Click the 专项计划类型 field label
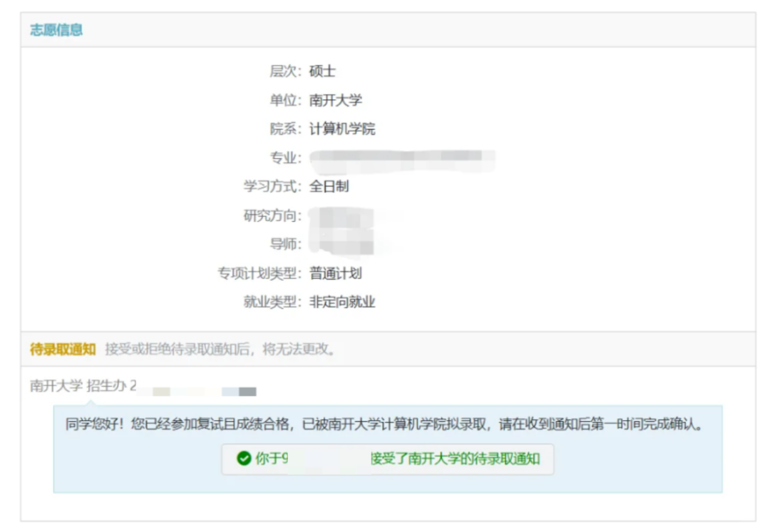 [x=260, y=273]
